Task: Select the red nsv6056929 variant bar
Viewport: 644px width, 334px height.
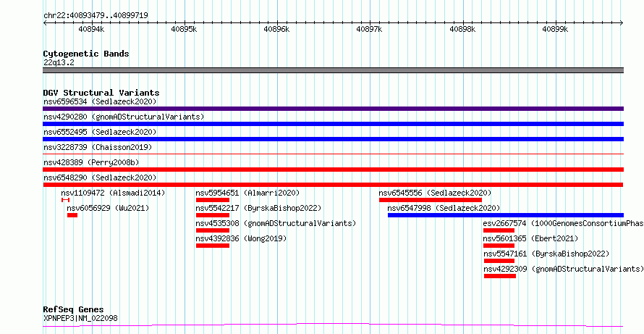Action: tap(72, 215)
